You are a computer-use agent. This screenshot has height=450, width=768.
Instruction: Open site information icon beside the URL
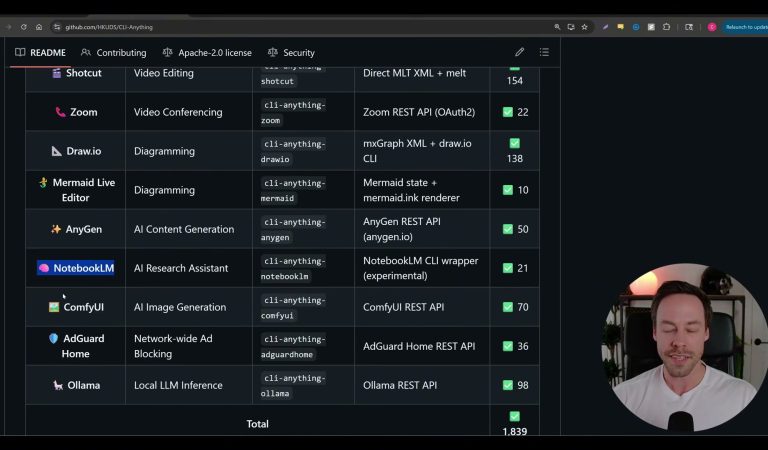57,27
